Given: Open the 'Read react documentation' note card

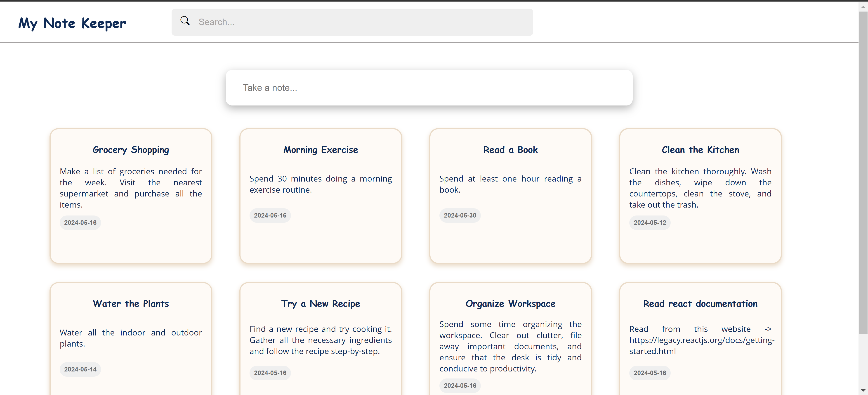Looking at the screenshot, I should click(x=700, y=337).
